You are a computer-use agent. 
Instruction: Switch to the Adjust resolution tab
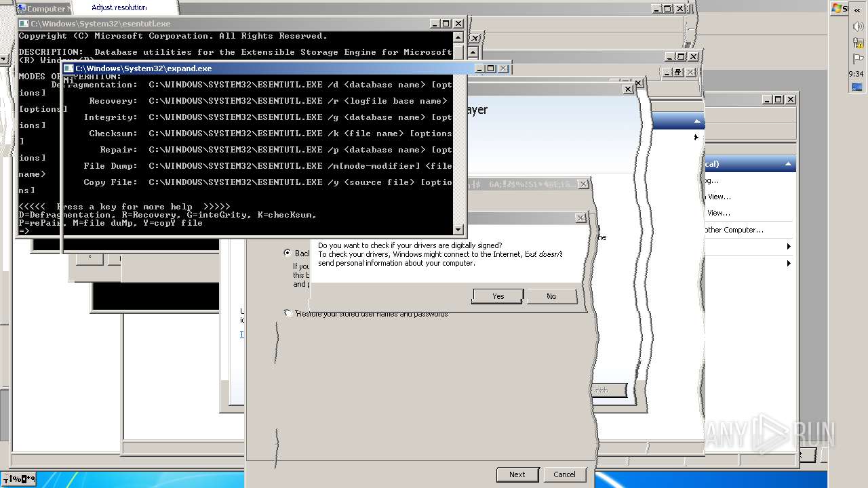(x=119, y=7)
